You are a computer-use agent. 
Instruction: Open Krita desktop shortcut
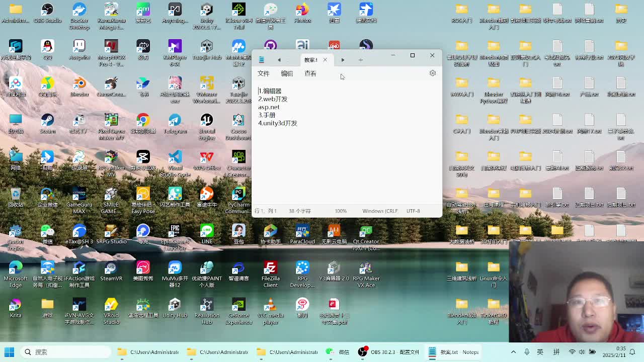(16, 308)
